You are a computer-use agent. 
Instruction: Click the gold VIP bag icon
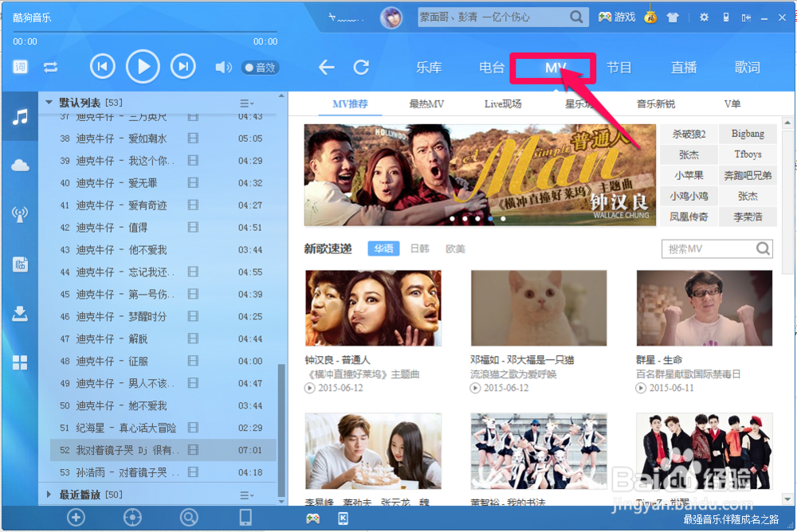click(650, 17)
